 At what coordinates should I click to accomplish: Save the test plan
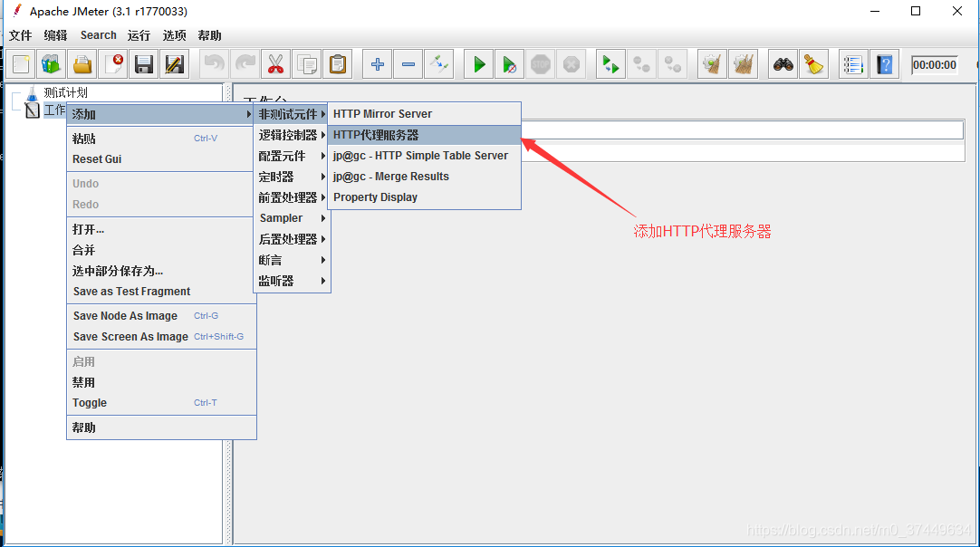point(141,63)
